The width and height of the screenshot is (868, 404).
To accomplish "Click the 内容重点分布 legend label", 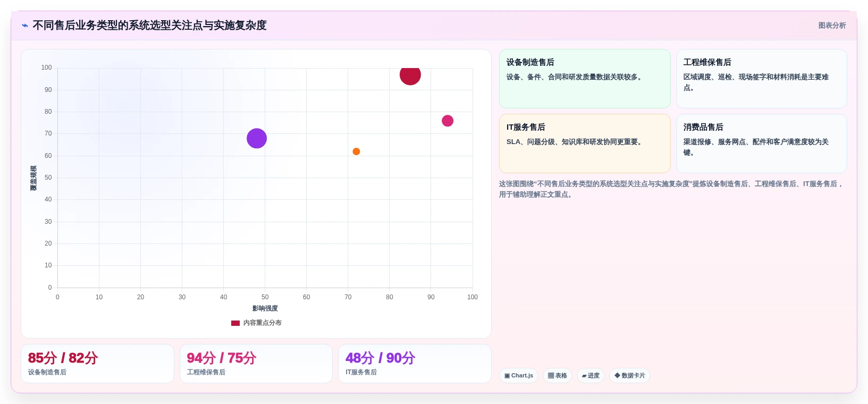I will point(263,323).
